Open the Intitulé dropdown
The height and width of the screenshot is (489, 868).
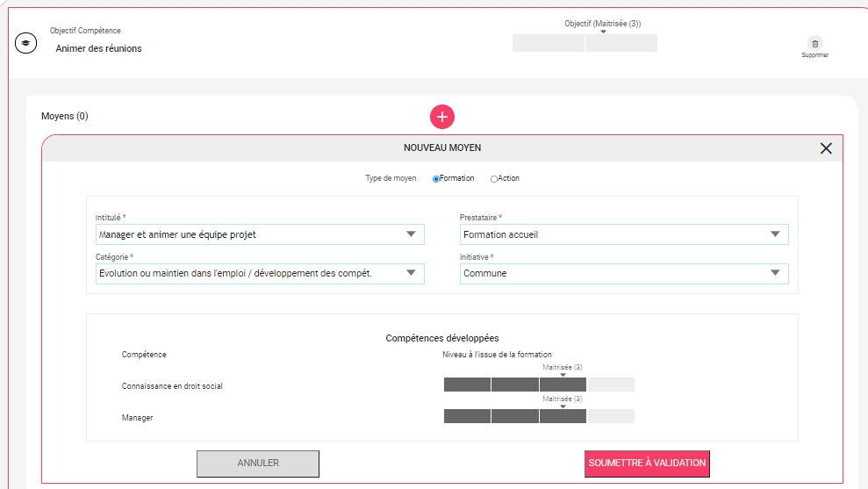[x=260, y=234]
